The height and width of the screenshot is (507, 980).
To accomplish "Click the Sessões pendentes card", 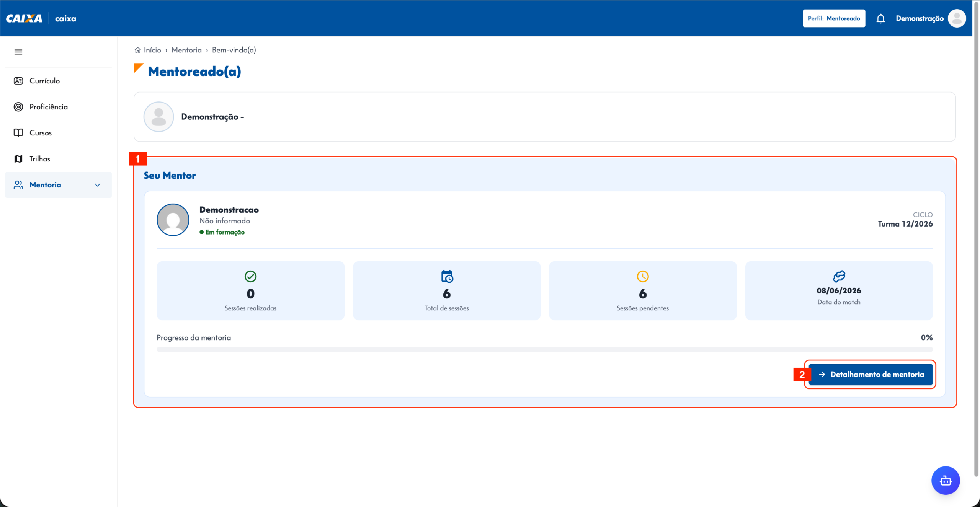I will tap(643, 291).
